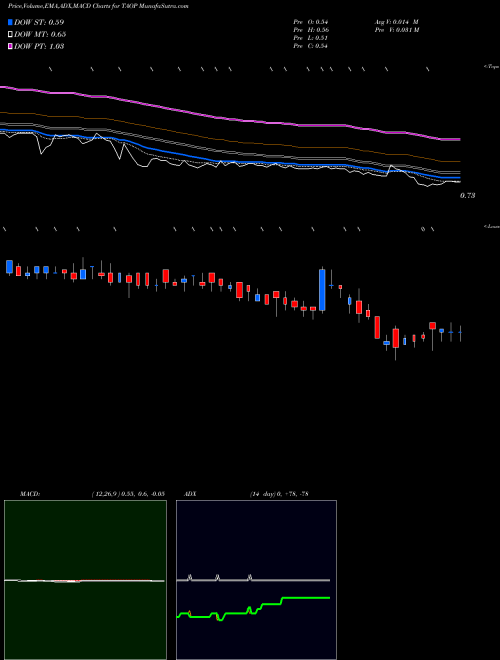Click the blue DOW ST legend swatch
500x660 pixels.
10,22
